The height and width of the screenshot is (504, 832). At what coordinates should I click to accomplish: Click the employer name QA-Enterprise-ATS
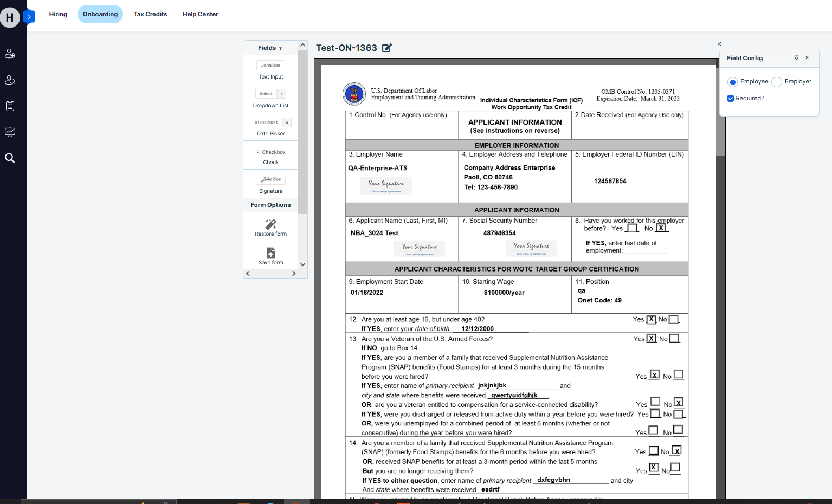pyautogui.click(x=378, y=168)
